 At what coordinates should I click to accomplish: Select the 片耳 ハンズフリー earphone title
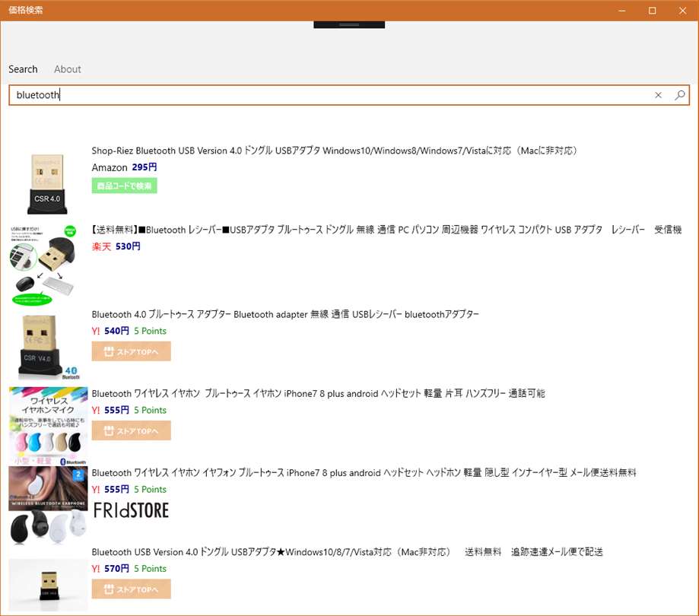[x=318, y=394]
